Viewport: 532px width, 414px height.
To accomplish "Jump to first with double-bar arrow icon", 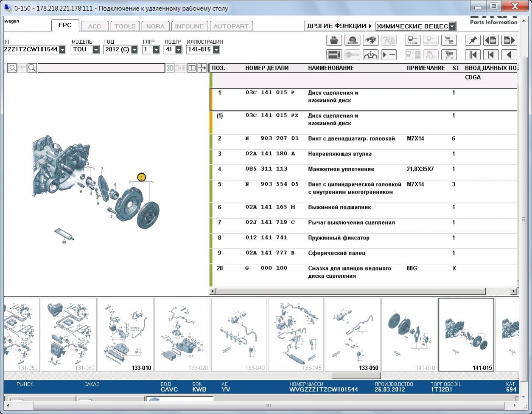I will pyautogui.click(x=473, y=55).
